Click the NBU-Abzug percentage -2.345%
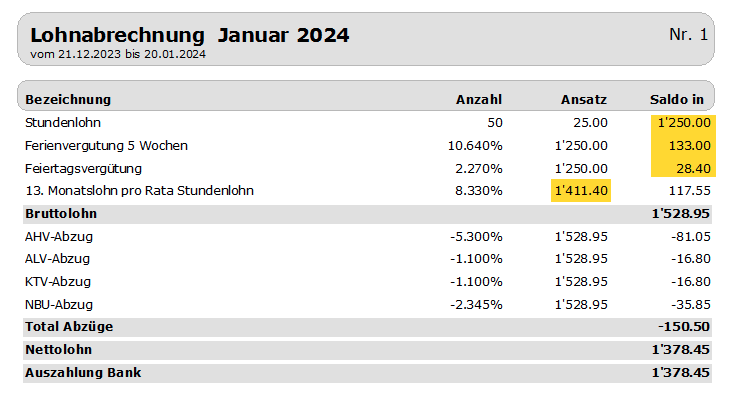Image resolution: width=732 pixels, height=402 pixels. pos(476,305)
